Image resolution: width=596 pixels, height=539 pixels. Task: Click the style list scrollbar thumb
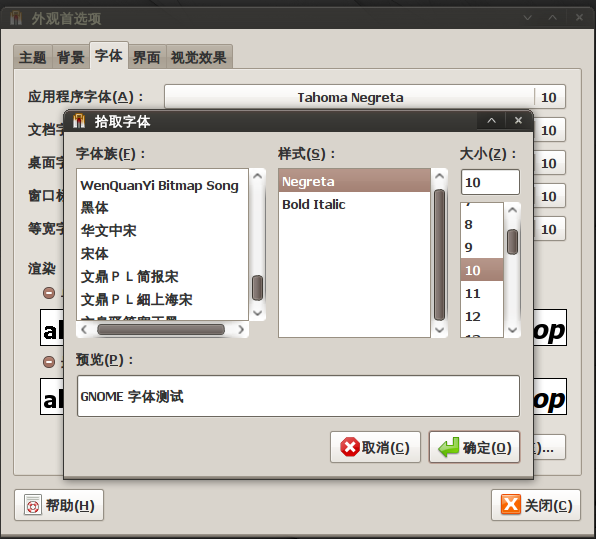coord(439,255)
